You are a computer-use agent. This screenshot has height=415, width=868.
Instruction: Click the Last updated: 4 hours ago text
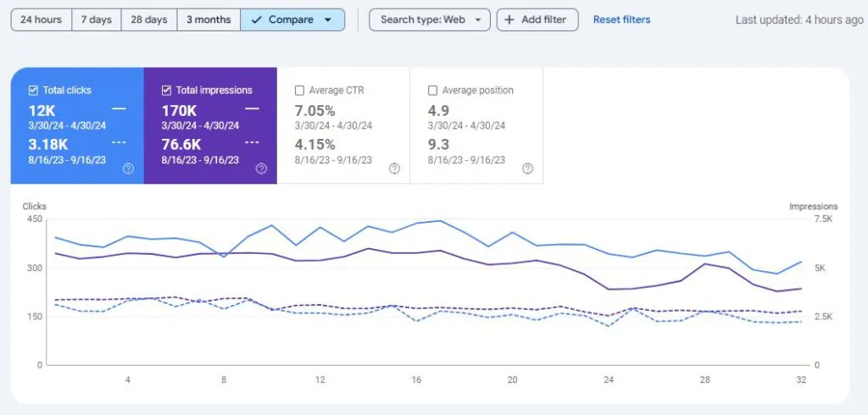[799, 20]
